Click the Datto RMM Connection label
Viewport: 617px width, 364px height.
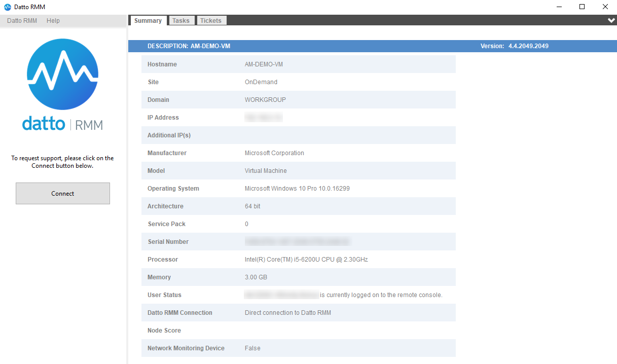tap(180, 313)
